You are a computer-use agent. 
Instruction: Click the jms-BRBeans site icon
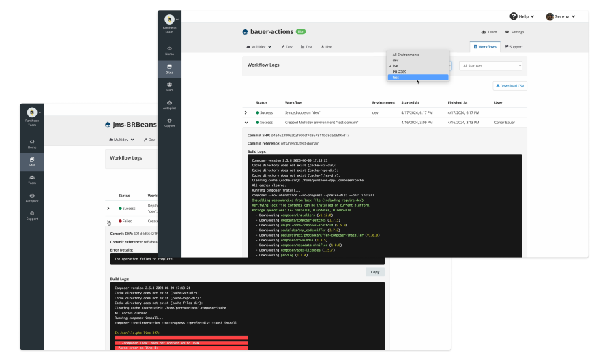108,125
